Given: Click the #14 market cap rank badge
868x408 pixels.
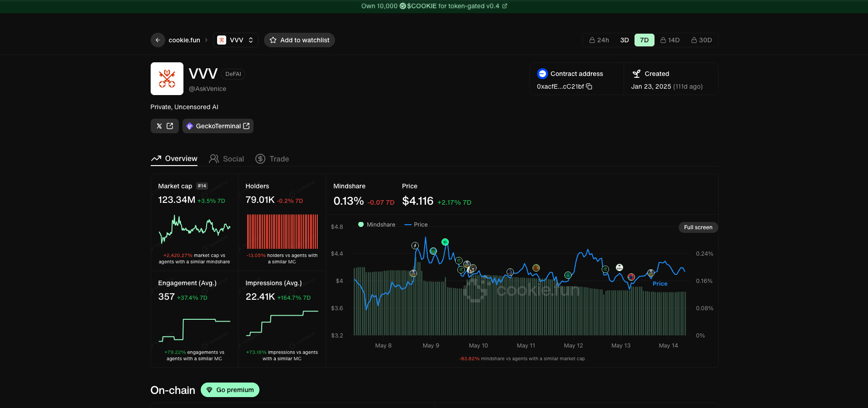Looking at the screenshot, I should 202,186.
